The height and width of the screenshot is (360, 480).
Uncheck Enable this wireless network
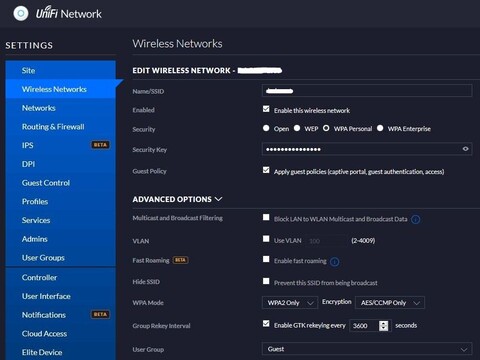(266, 109)
